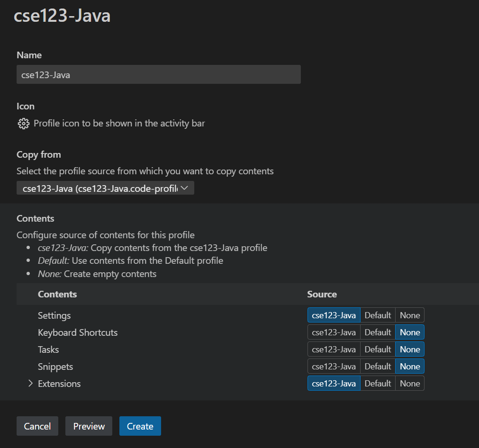This screenshot has height=448, width=479.
Task: Click inside the Name input field
Action: 159,74
